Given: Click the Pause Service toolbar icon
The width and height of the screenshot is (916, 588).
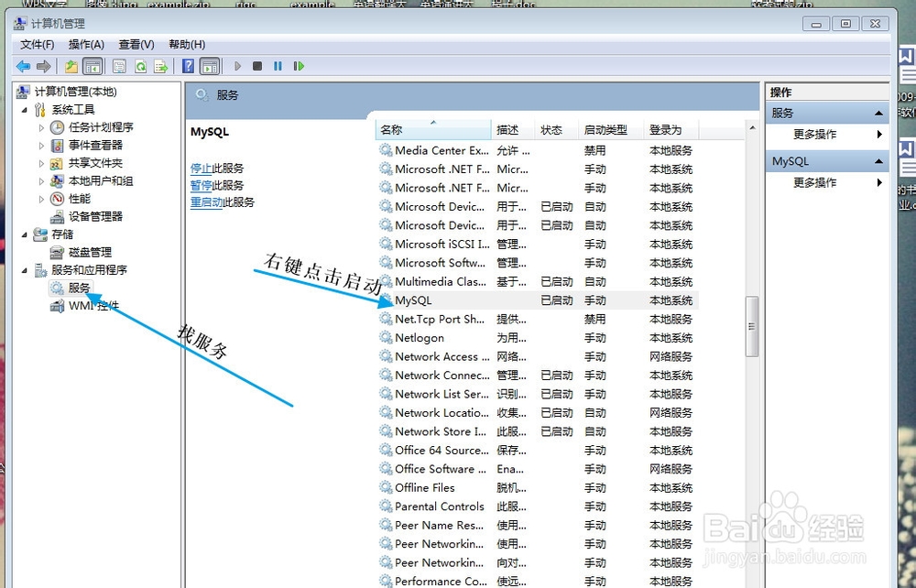Looking at the screenshot, I should click(278, 66).
